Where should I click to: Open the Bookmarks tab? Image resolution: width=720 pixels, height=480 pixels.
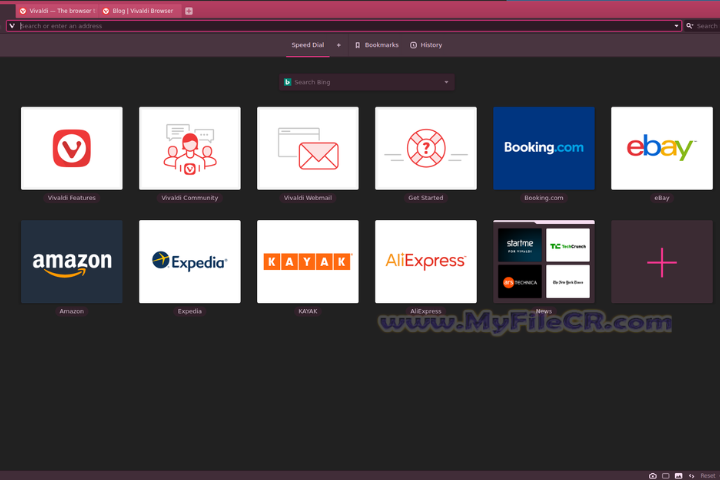point(377,45)
